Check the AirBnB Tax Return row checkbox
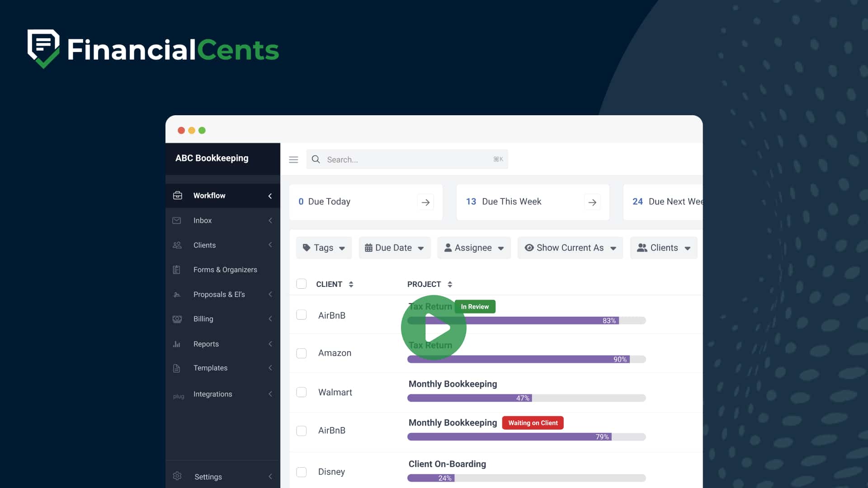 (x=302, y=315)
